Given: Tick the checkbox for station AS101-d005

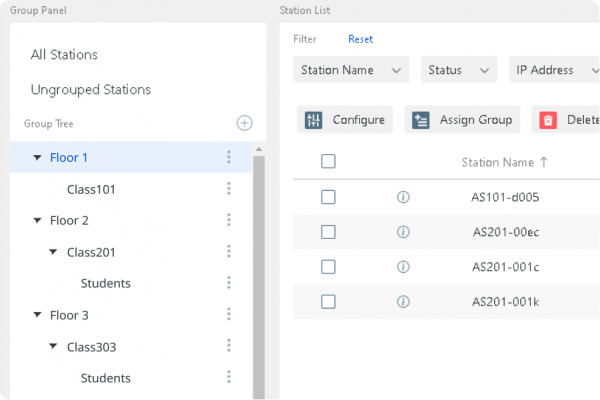Looking at the screenshot, I should point(328,198).
